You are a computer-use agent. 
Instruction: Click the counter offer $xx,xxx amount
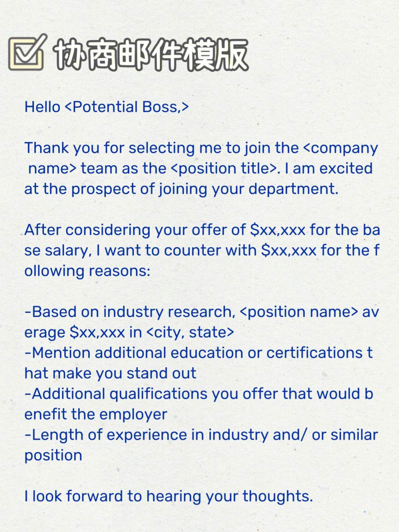tap(289, 250)
